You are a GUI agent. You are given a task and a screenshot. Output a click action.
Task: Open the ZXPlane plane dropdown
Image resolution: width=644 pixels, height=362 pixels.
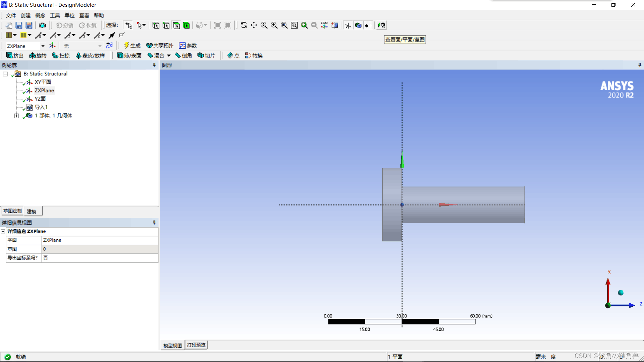[x=43, y=46]
